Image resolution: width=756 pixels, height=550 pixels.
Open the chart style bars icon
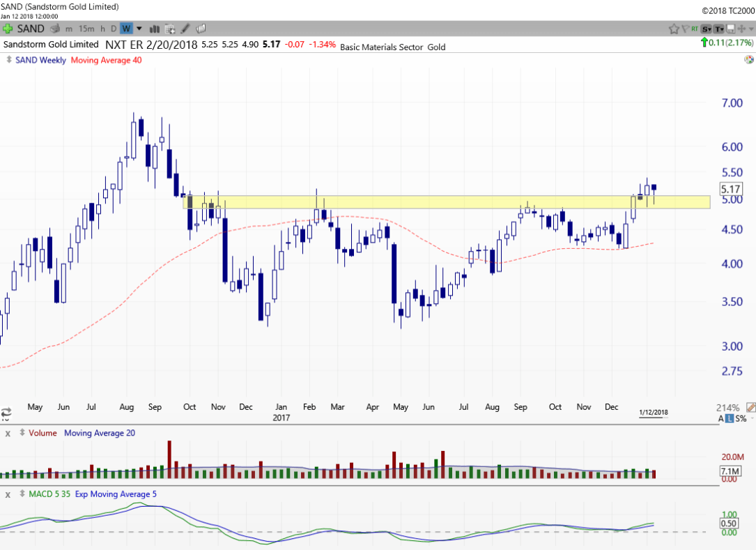(x=154, y=29)
